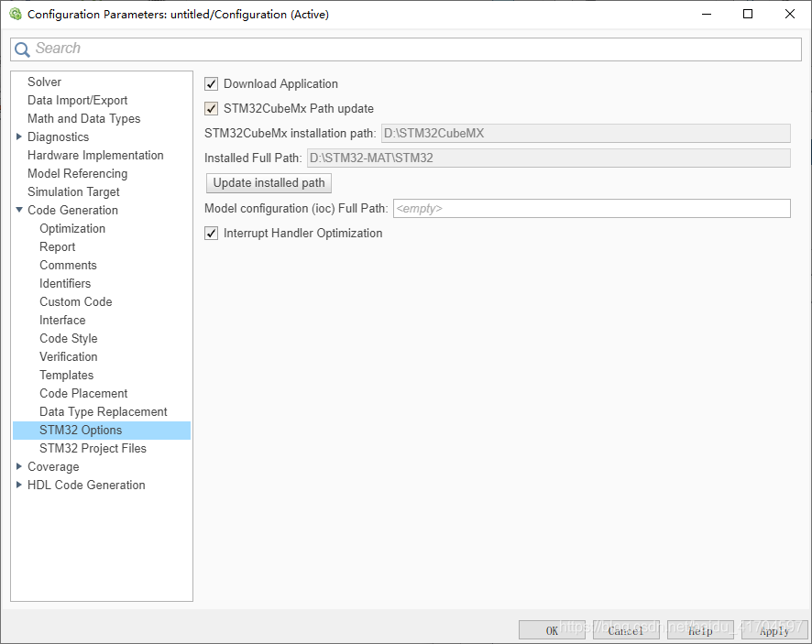Select STM32 Project Files in tree
Screen dimensions: 812x644
pyautogui.click(x=93, y=449)
